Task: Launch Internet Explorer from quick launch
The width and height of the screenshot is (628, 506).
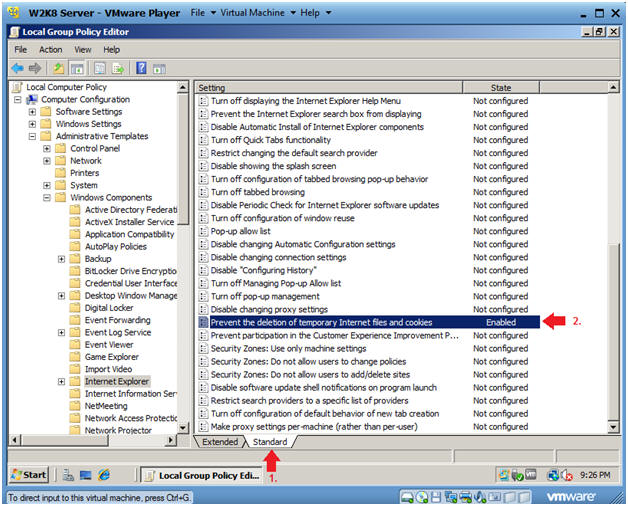Action: click(x=105, y=475)
